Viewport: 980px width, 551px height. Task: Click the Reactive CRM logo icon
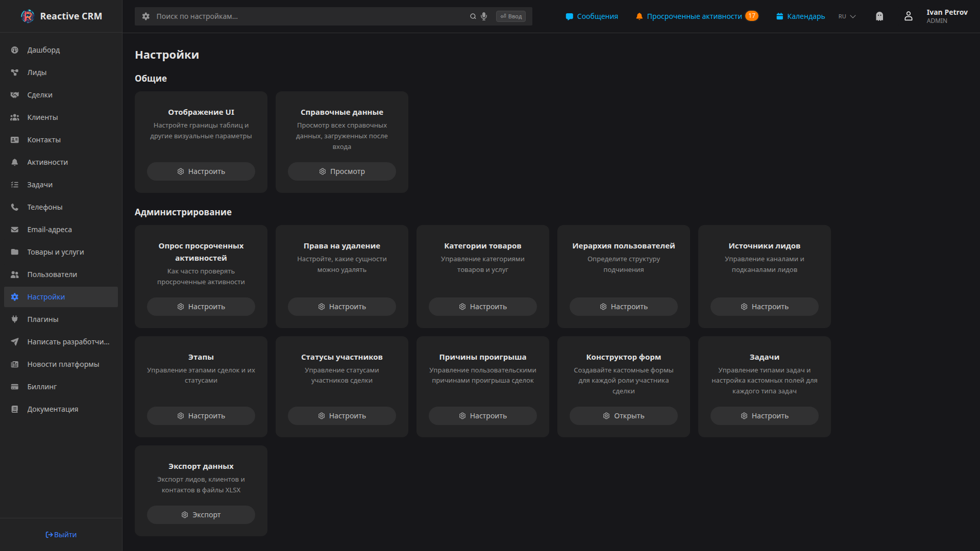point(28,16)
